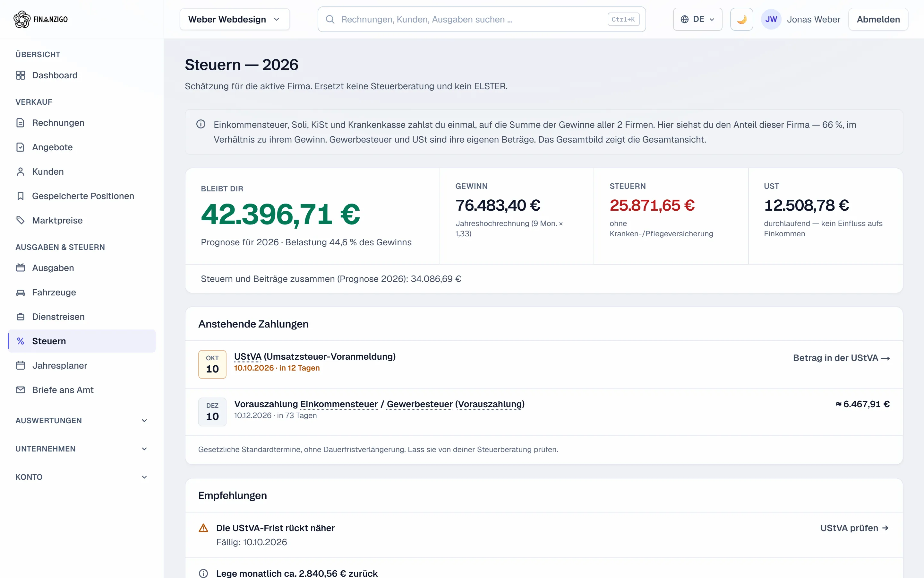Click the 10.10.2026 · in 12 Tagen due date
Screen dimensions: 924x578
(277, 368)
